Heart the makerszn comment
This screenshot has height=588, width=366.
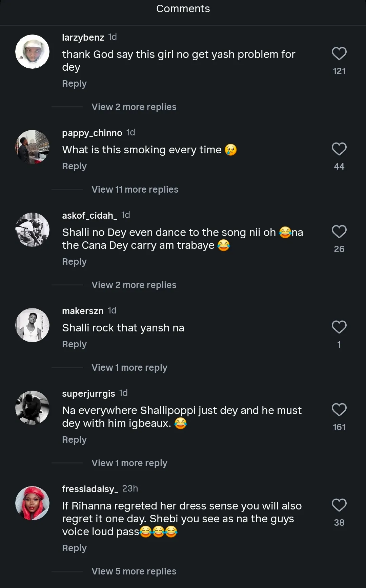339,327
